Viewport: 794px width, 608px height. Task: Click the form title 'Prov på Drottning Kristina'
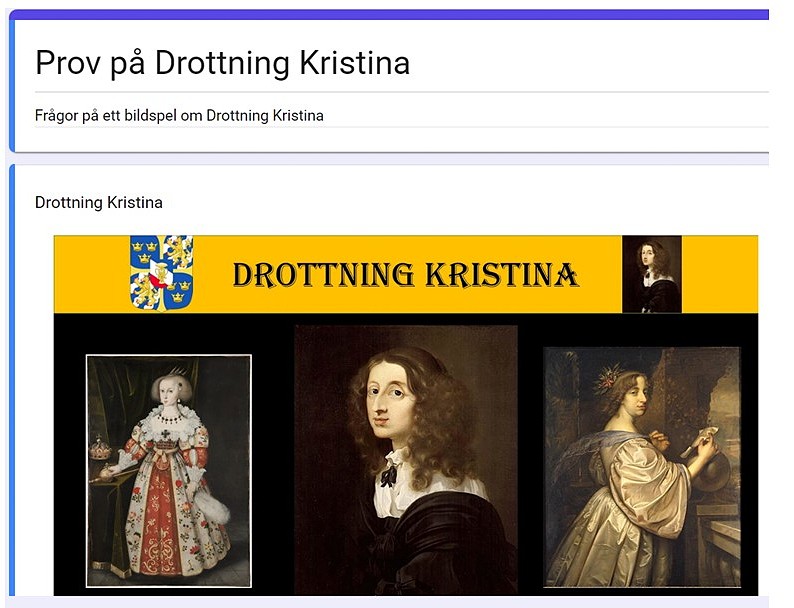tap(222, 63)
